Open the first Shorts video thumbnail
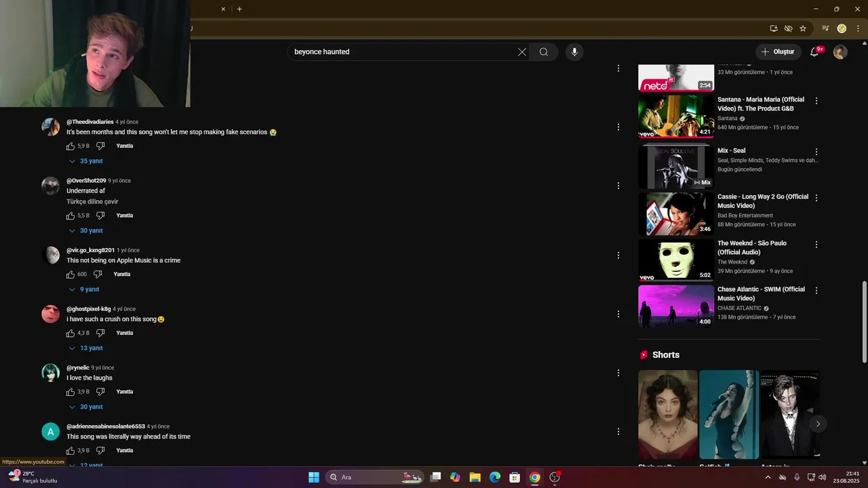The image size is (868, 488). [668, 415]
